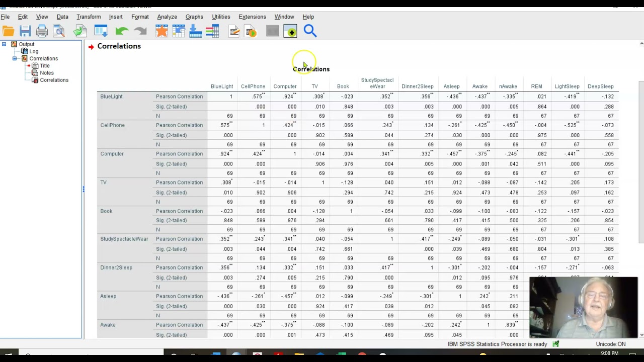Save the output document
This screenshot has width=644, height=362.
25,31
